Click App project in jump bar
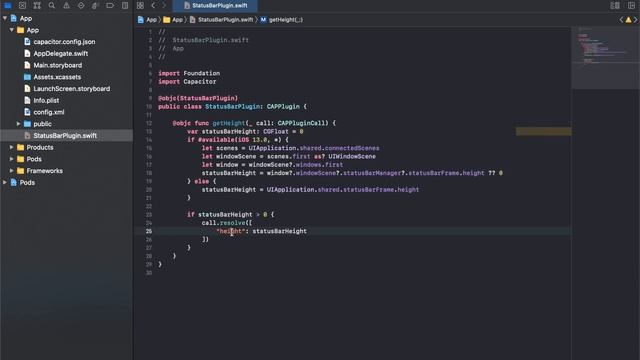 pyautogui.click(x=147, y=20)
